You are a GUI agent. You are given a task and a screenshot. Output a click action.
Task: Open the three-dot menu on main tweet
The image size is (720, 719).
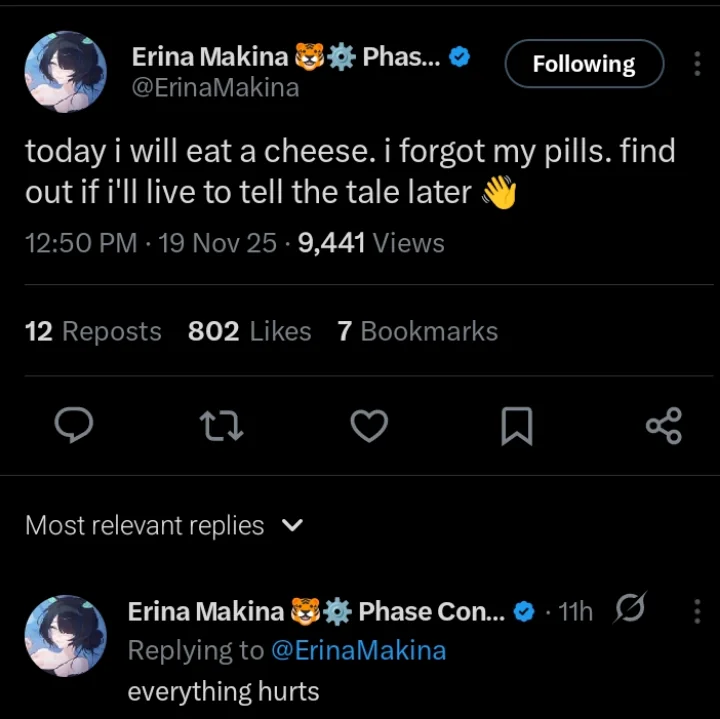coord(697,64)
